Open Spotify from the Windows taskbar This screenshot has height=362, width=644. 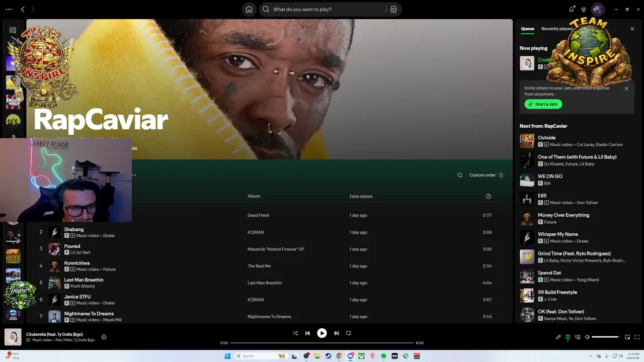point(383,356)
